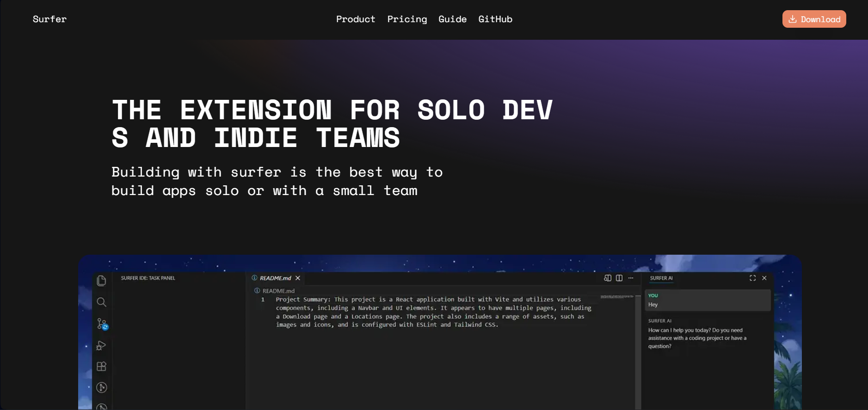
Task: Open the Explorer files icon in IDE sidebar
Action: tap(101, 281)
